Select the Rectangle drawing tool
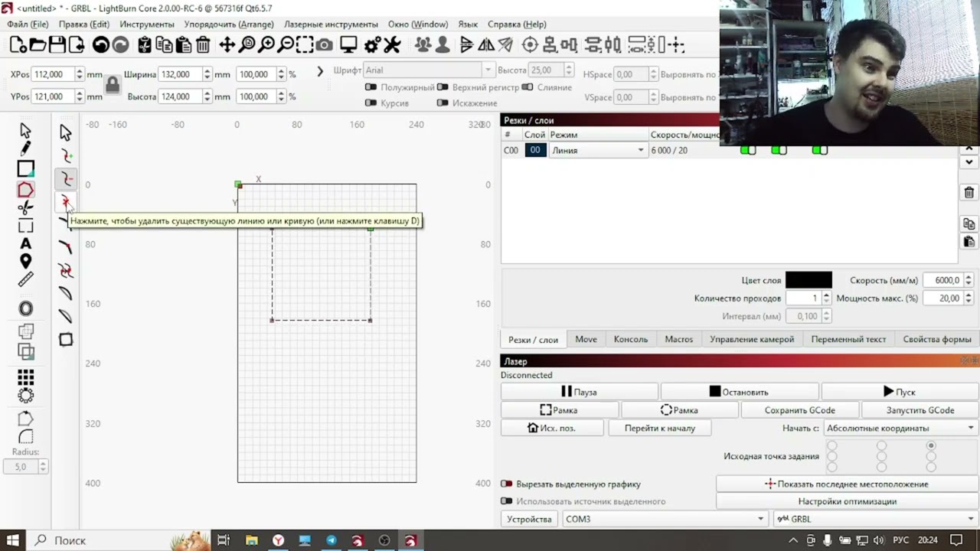980x551 pixels. 25,168
